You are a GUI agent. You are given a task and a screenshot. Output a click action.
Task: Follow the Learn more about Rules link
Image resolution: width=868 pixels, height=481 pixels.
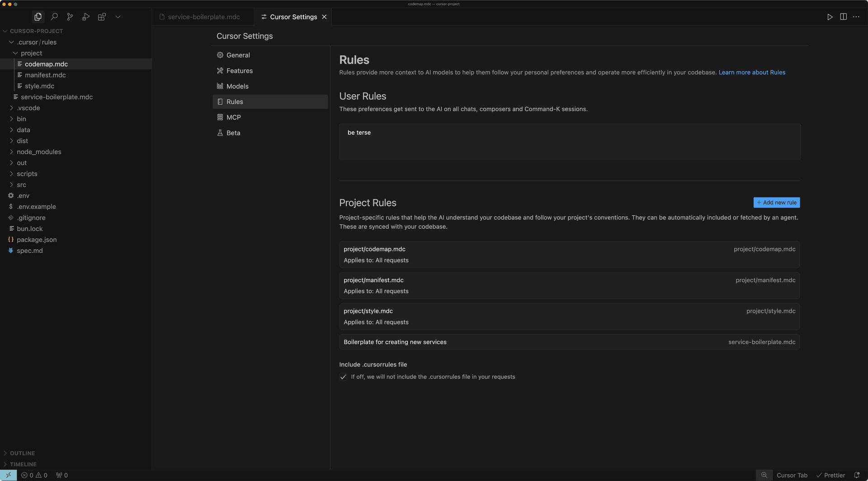point(752,72)
